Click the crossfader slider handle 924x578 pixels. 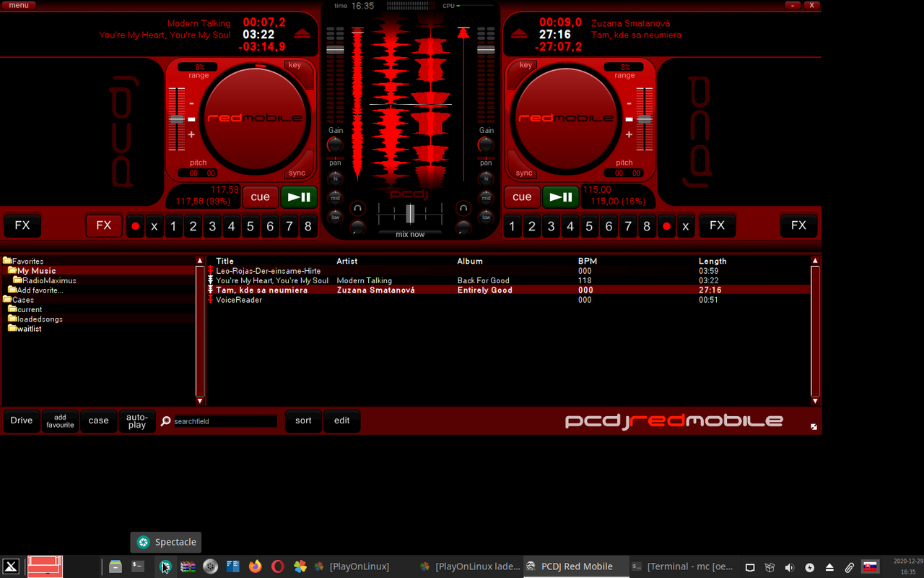tap(410, 214)
